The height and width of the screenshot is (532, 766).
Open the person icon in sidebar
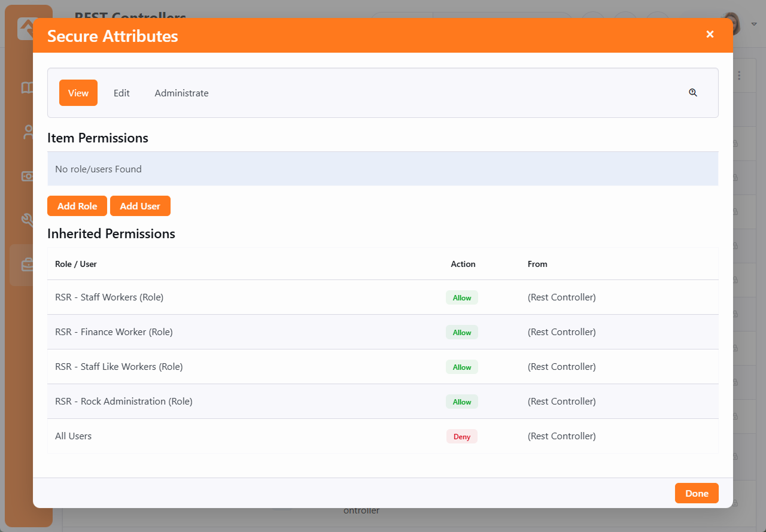click(27, 132)
